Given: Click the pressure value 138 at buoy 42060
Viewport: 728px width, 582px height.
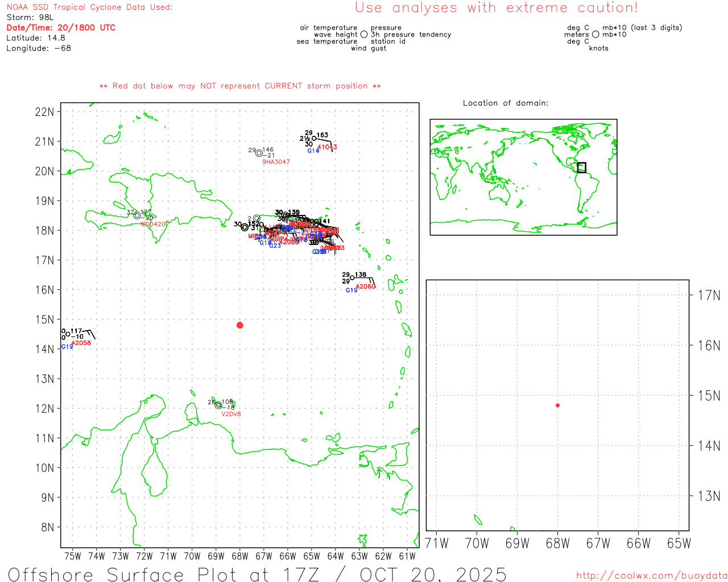Looking at the screenshot, I should pos(361,275).
